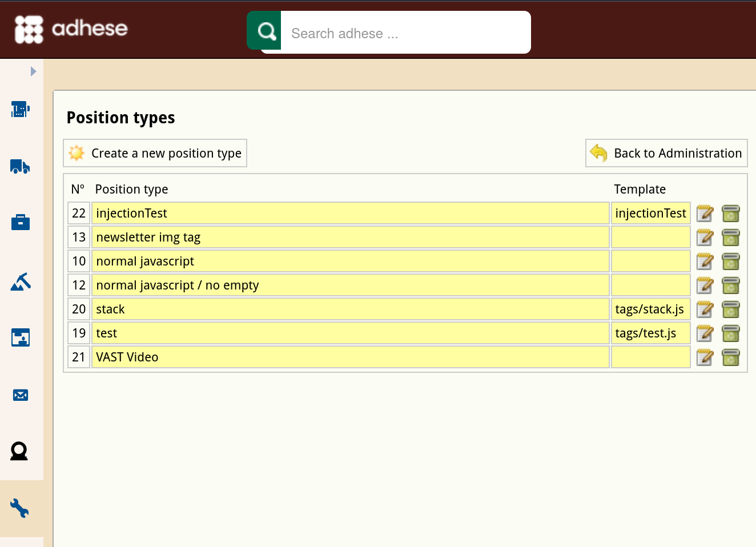Open the wrench administration icon in sidebar
This screenshot has width=756, height=547.
tap(19, 508)
